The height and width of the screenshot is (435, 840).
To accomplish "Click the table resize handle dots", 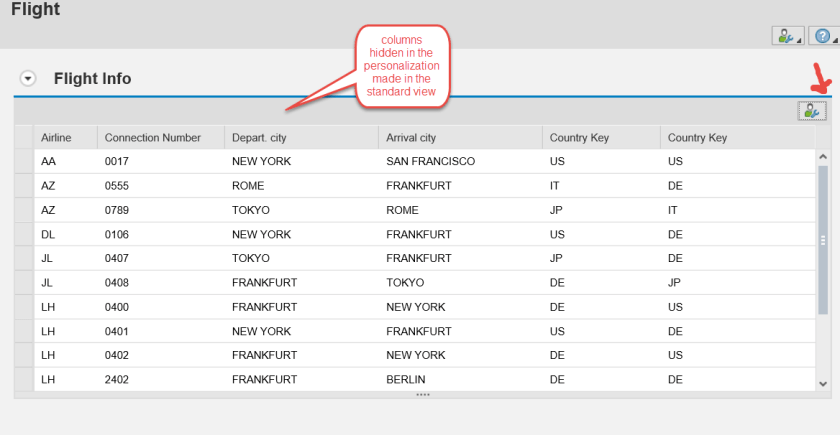I will tap(423, 395).
